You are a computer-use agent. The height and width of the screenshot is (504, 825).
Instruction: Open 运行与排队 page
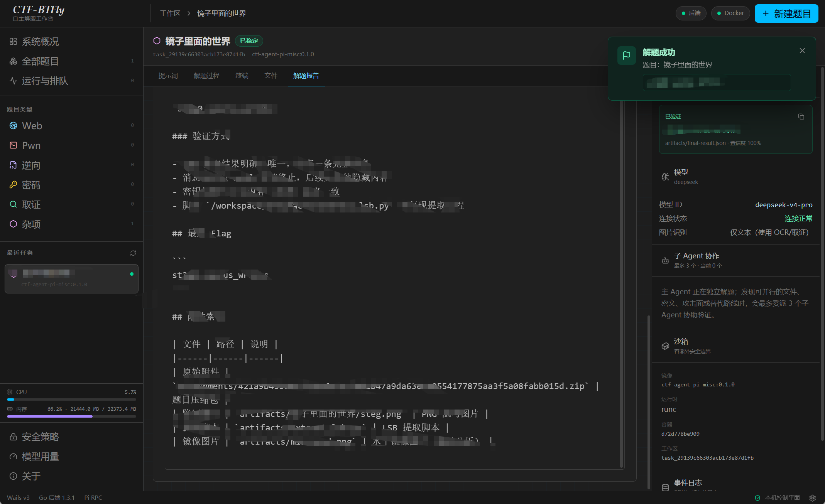(x=71, y=81)
